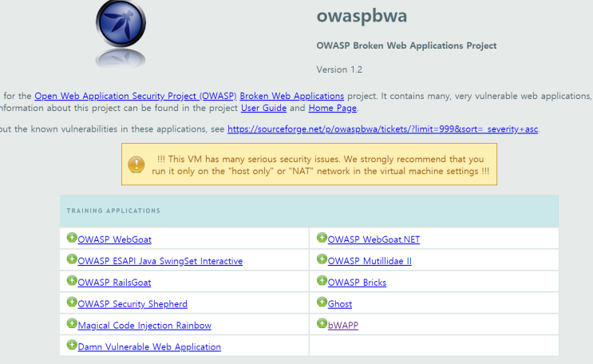Expand the plus icon beside OWASP WebGoat.NET
The height and width of the screenshot is (364, 593).
(322, 238)
